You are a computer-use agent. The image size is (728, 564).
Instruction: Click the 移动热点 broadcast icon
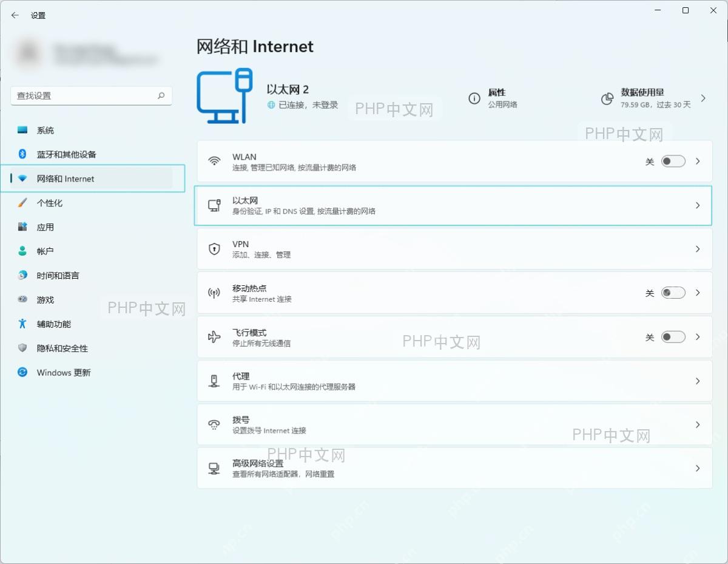click(x=214, y=293)
